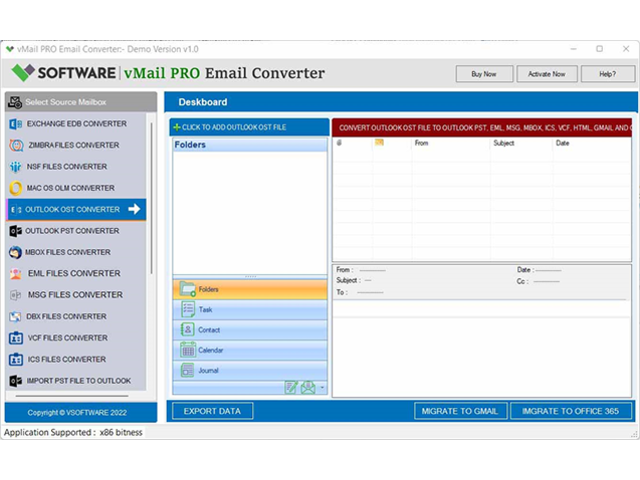Click the EXPORT DATA button
The width and height of the screenshot is (640, 480).
(x=212, y=411)
